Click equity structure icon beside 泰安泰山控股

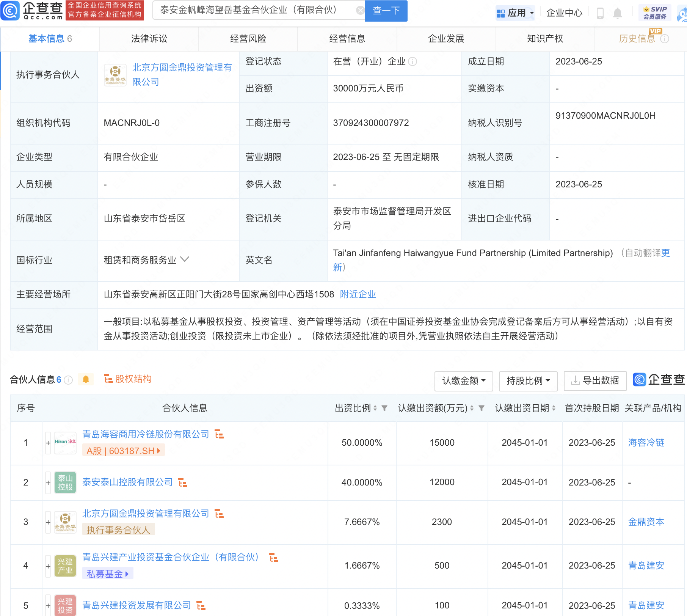(x=183, y=482)
